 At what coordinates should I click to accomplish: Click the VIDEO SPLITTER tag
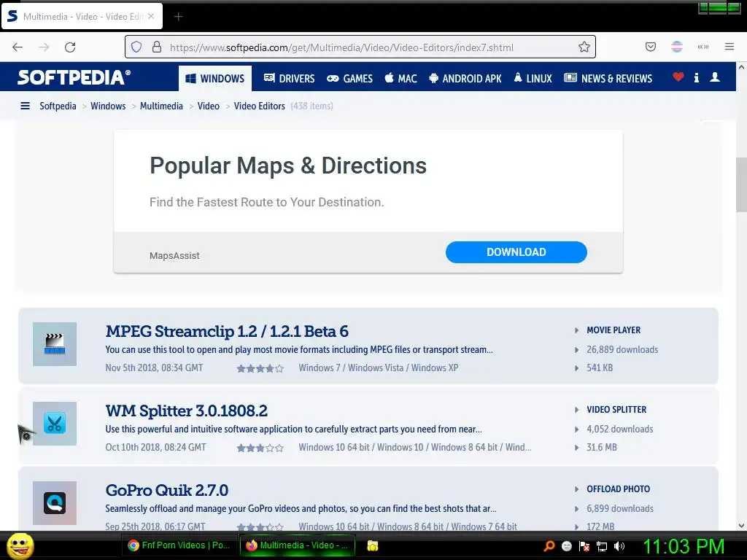[616, 410]
